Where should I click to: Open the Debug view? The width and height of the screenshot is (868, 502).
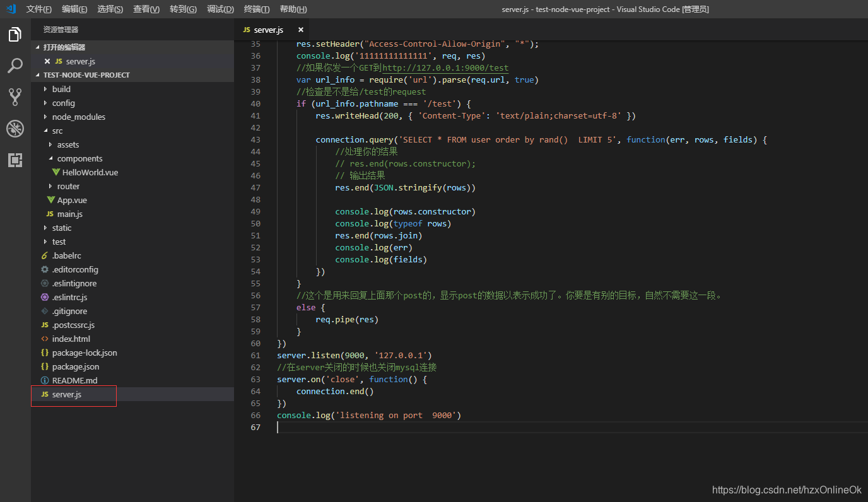coord(15,125)
